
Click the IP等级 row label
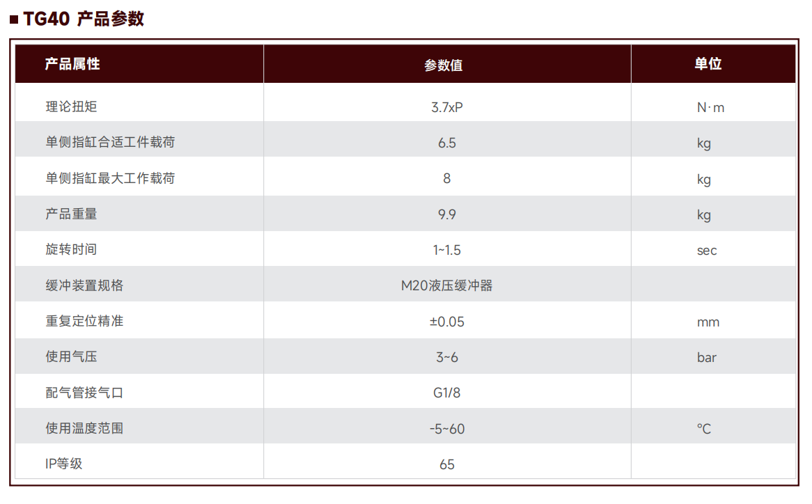63,464
